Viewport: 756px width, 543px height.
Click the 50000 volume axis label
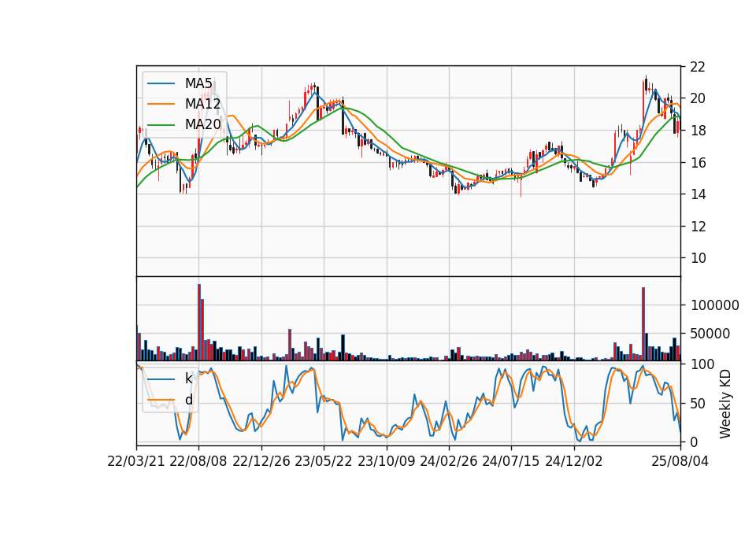coord(710,334)
